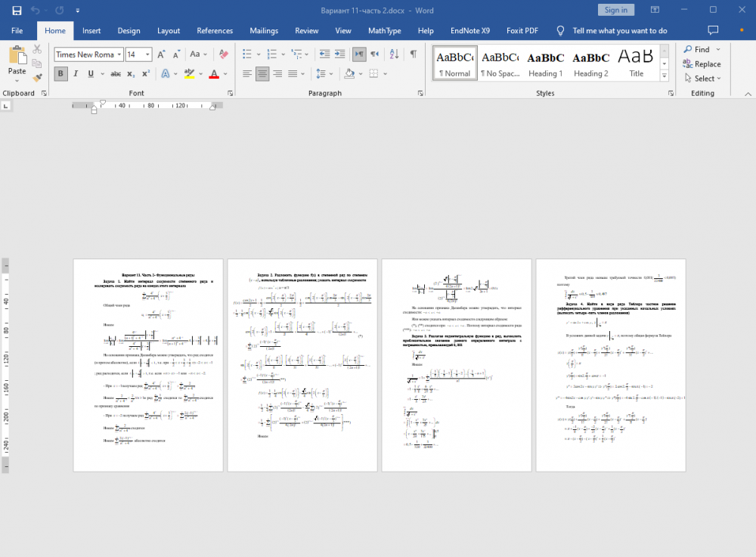This screenshot has width=756, height=557.
Task: Click the Sign in button
Action: (x=615, y=10)
